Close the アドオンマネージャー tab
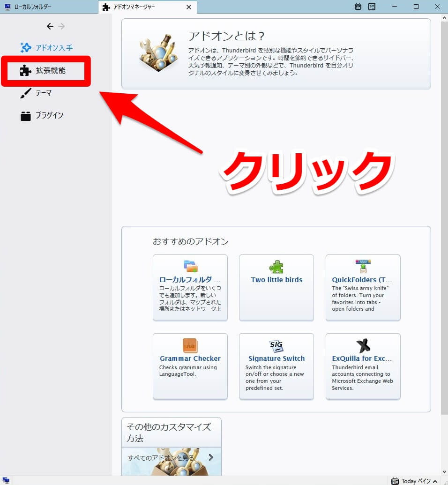 [189, 7]
